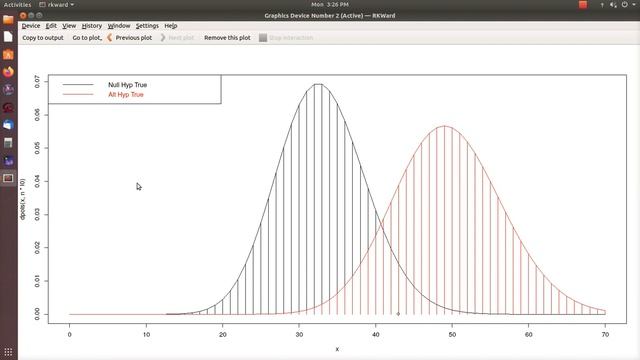Image resolution: width=640 pixels, height=360 pixels.
Task: Click the Go to plot button
Action: coord(87,38)
